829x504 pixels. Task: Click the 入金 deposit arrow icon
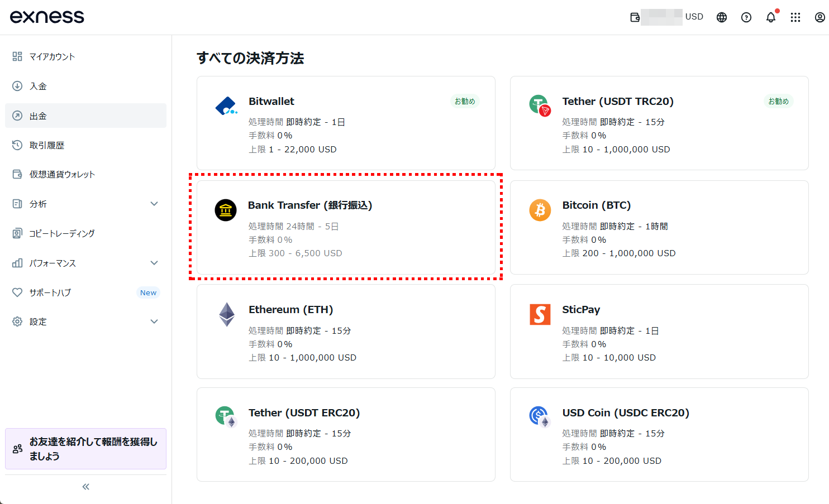17,86
